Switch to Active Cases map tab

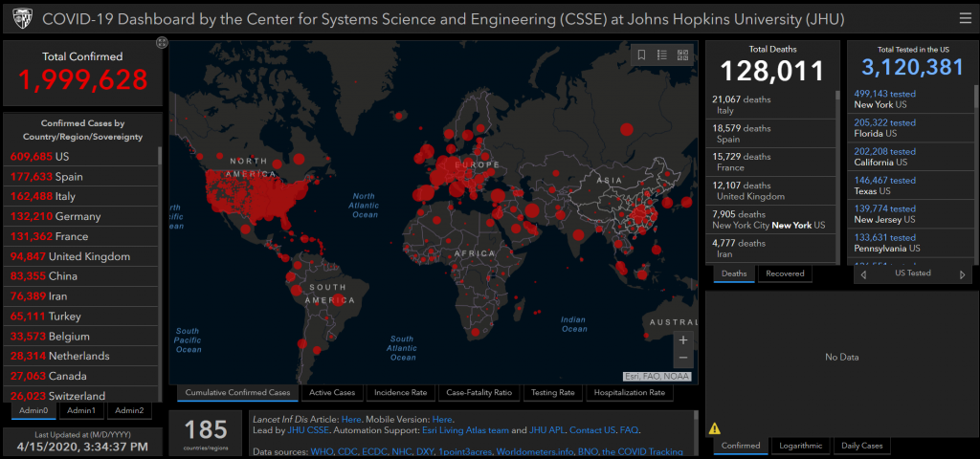332,393
